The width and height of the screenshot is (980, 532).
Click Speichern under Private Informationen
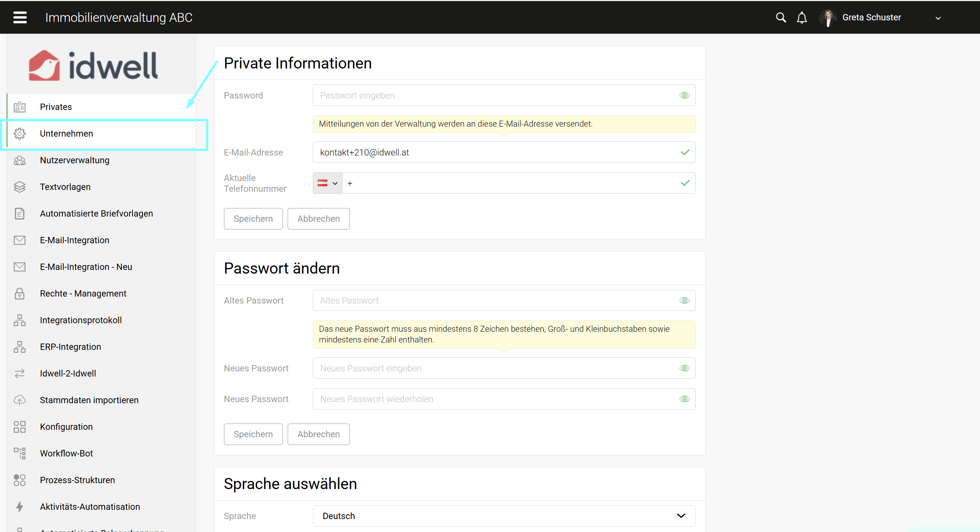pyautogui.click(x=253, y=219)
